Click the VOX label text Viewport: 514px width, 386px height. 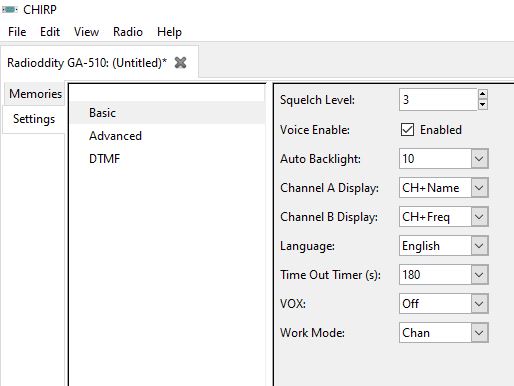coord(293,304)
